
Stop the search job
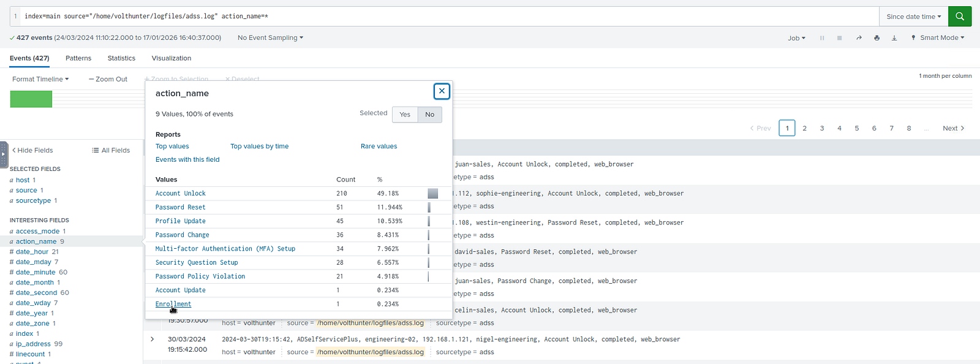click(x=840, y=38)
